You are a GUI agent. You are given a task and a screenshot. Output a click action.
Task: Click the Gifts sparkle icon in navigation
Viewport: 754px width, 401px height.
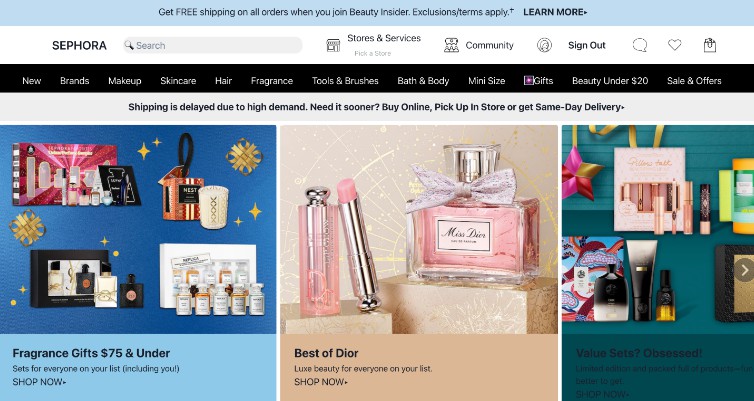tap(528, 80)
